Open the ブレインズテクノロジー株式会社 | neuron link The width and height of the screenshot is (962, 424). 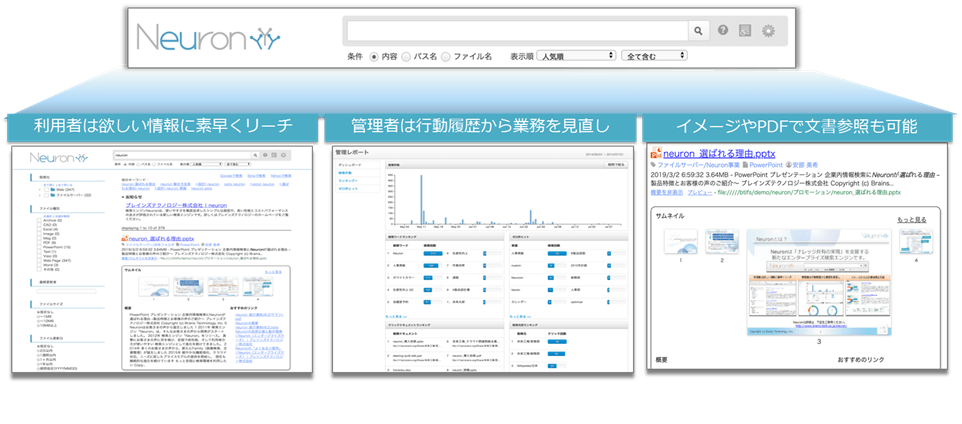click(177, 206)
